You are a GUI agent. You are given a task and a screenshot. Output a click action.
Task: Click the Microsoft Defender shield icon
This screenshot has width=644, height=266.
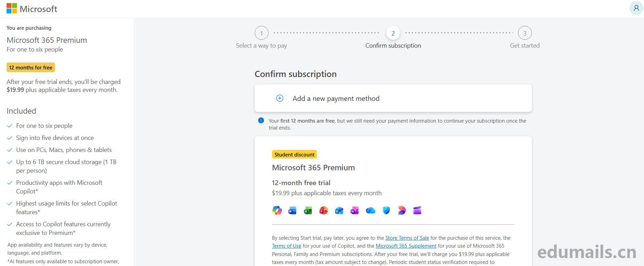(x=386, y=210)
